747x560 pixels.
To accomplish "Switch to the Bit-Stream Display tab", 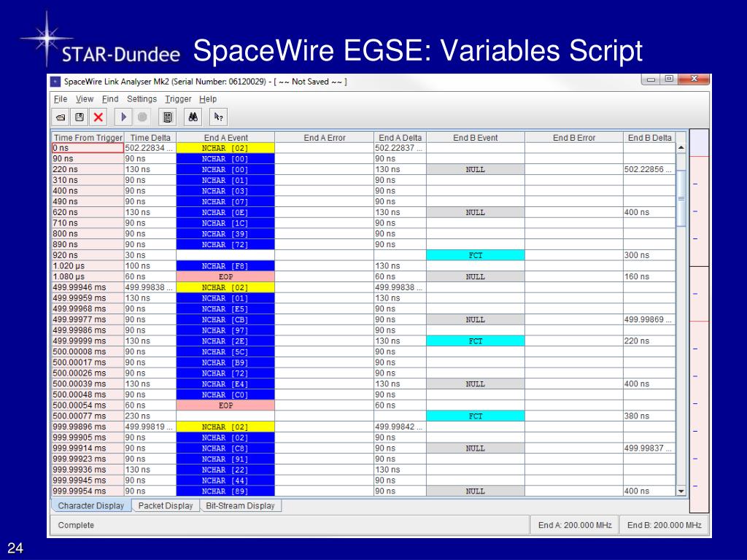I will (240, 506).
